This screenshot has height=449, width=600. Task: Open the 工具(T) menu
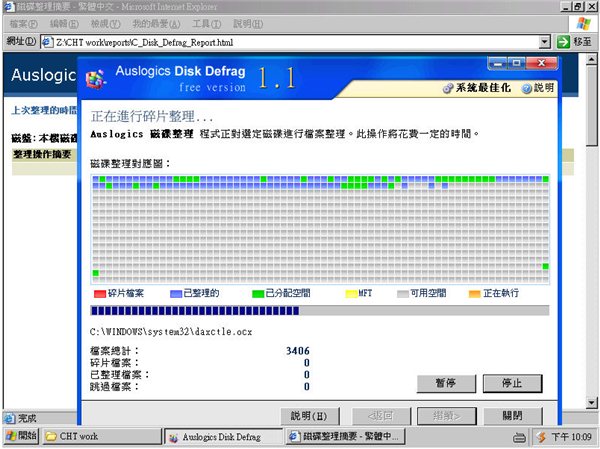[206, 24]
